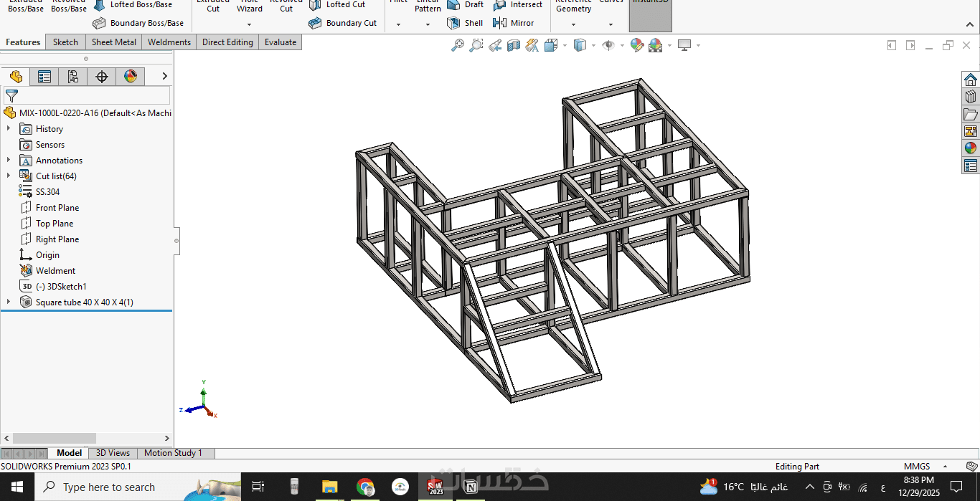980x501 pixels.
Task: Click Zoom to Fit in view toolbar
Action: point(458,45)
